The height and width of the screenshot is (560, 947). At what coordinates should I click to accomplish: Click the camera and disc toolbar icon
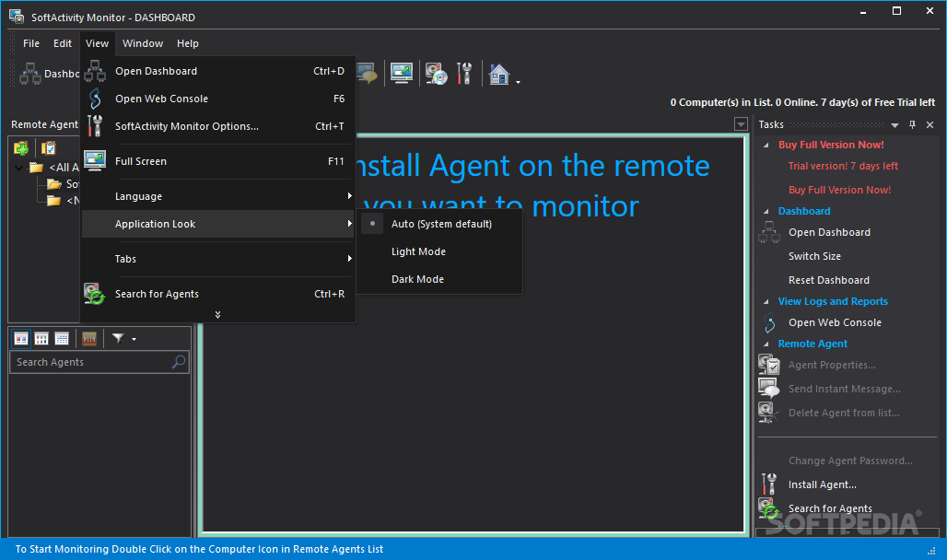click(x=436, y=73)
